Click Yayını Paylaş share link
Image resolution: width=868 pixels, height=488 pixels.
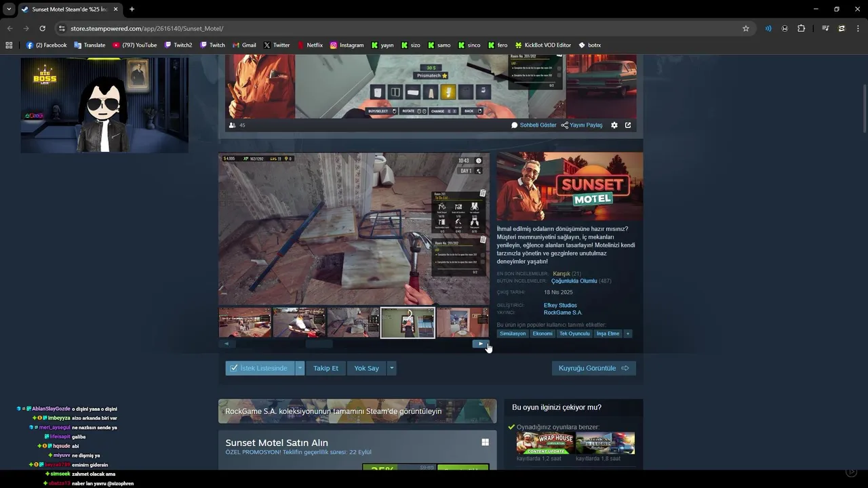582,125
